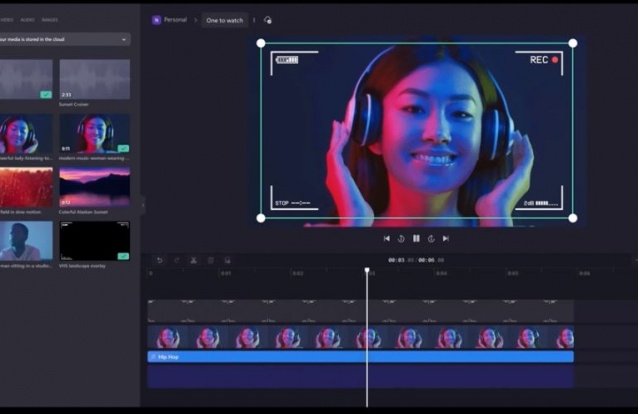Click the One to watch project title

click(224, 20)
